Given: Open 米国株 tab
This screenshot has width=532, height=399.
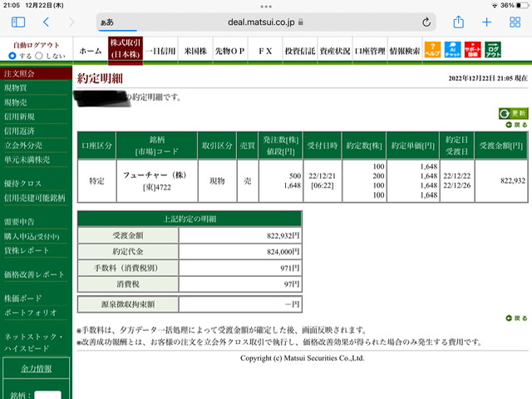Looking at the screenshot, I should (195, 51).
